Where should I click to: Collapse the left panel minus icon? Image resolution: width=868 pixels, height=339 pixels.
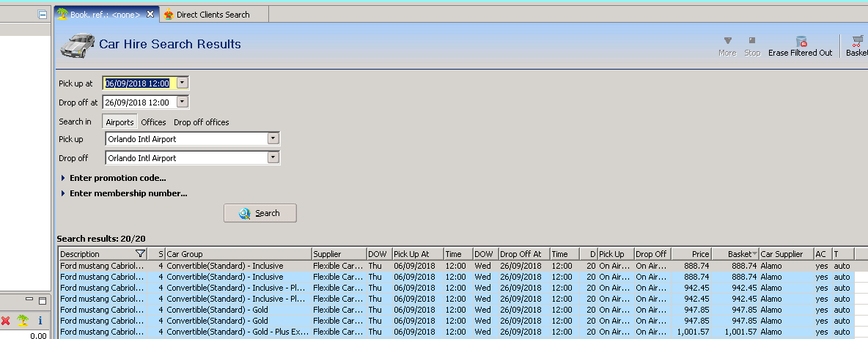coord(43,15)
